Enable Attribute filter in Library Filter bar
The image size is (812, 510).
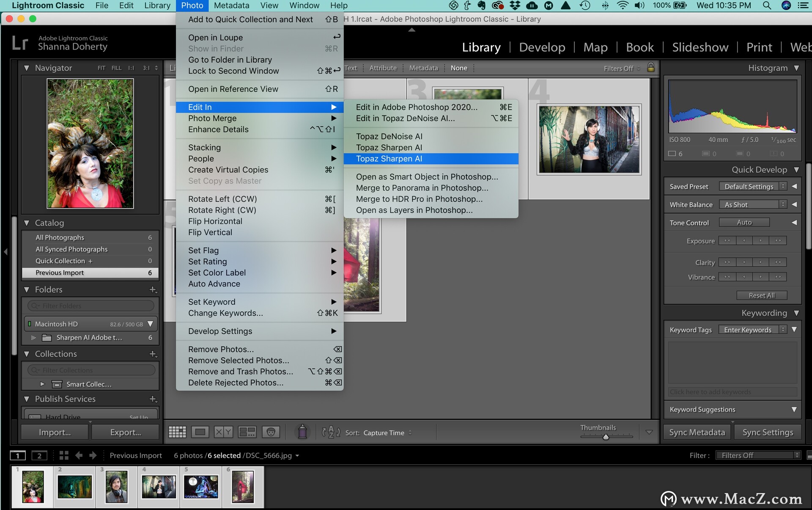tap(383, 68)
